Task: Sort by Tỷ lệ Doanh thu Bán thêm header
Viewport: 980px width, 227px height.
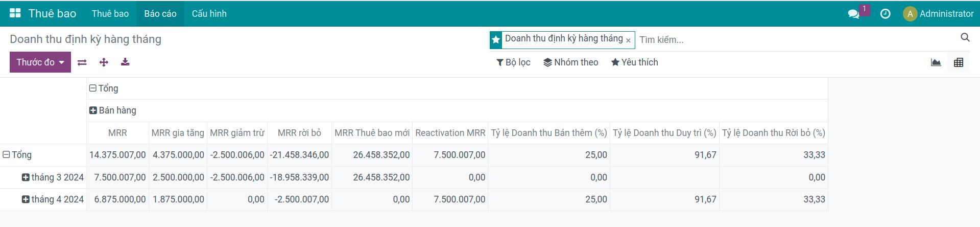Action: (x=549, y=133)
